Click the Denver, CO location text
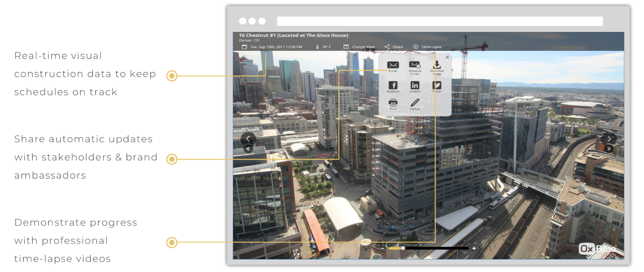Screen dimensions: 644x272 [249, 40]
